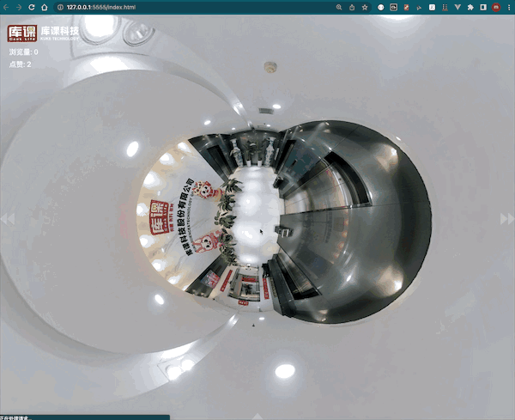
Task: Bookmark this page with the star
Action: (x=365, y=7)
